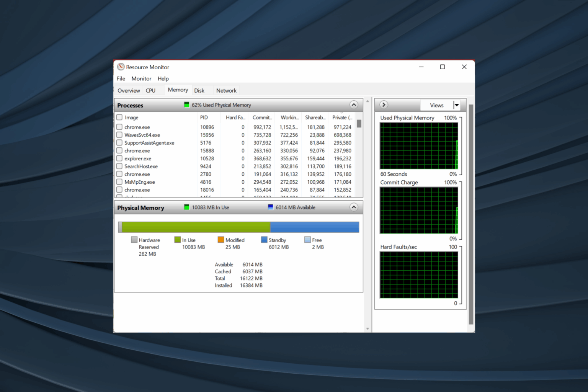Click the process list vertical scrollbar

[359, 123]
